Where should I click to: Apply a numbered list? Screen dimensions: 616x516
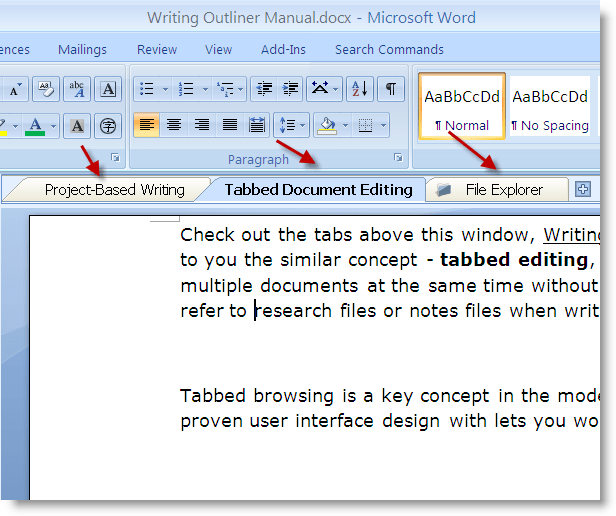coord(186,89)
